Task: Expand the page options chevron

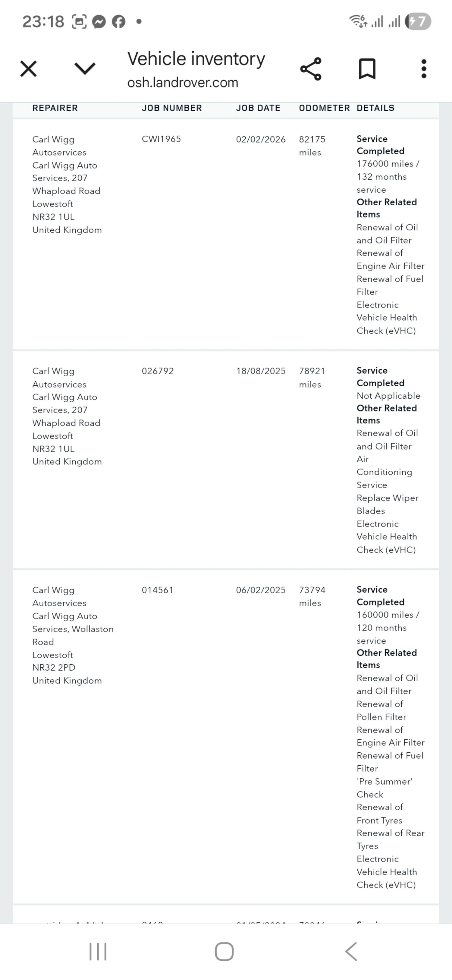Action: coord(84,68)
